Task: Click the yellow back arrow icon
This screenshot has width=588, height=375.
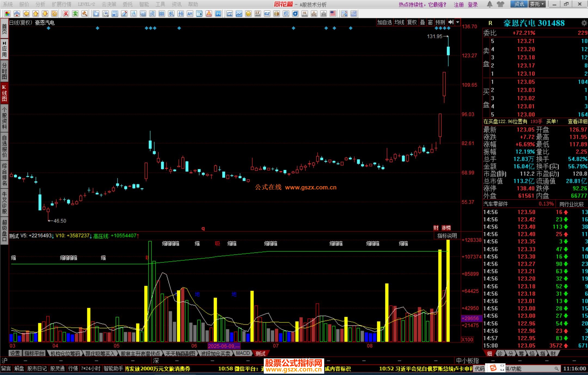Action: (26, 14)
